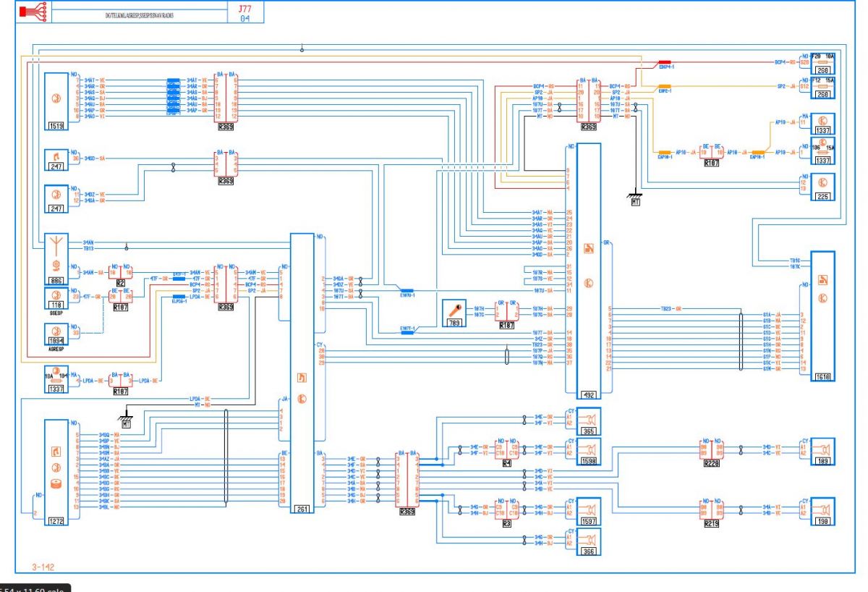
Task: Select the TB10 wire label near unit 1616
Action: pos(794,261)
